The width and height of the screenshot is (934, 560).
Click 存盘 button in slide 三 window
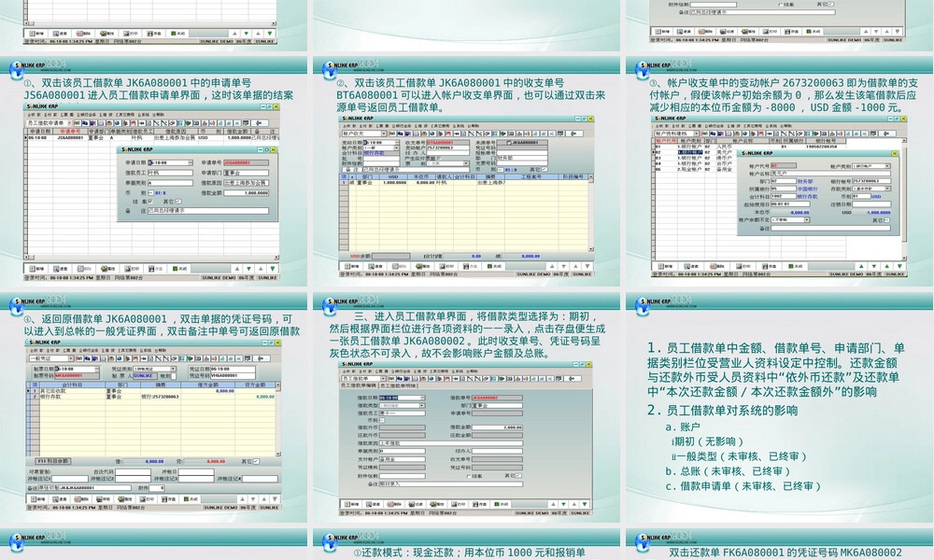click(479, 504)
